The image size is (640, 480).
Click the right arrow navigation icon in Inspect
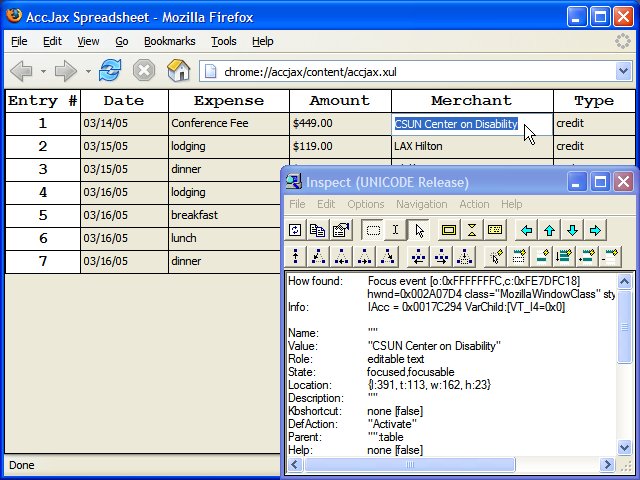point(595,230)
